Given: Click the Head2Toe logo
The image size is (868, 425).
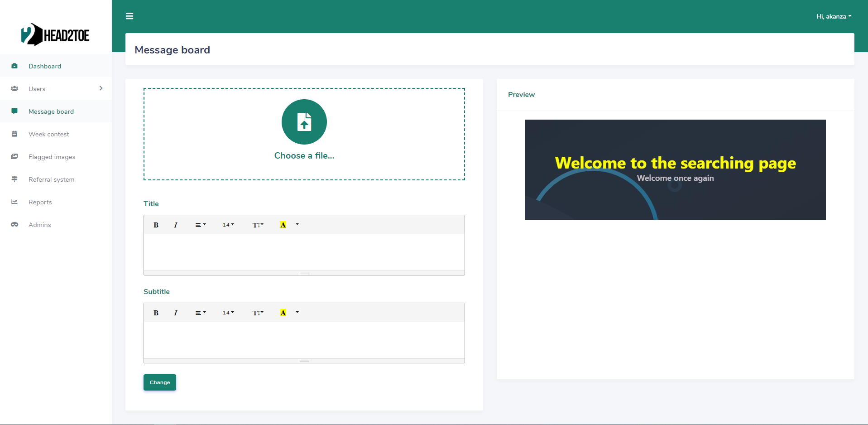Looking at the screenshot, I should [x=55, y=35].
